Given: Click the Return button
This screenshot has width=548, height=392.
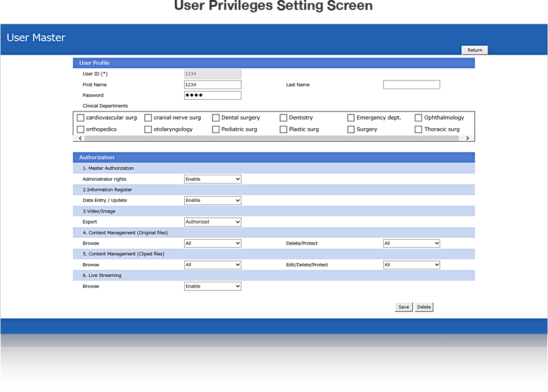Looking at the screenshot, I should click(475, 50).
